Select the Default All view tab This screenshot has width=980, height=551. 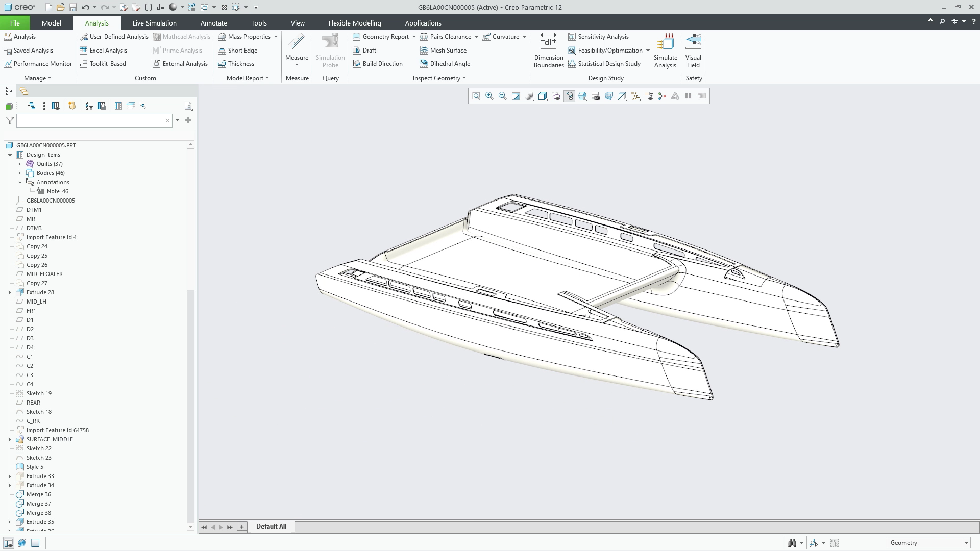[271, 527]
